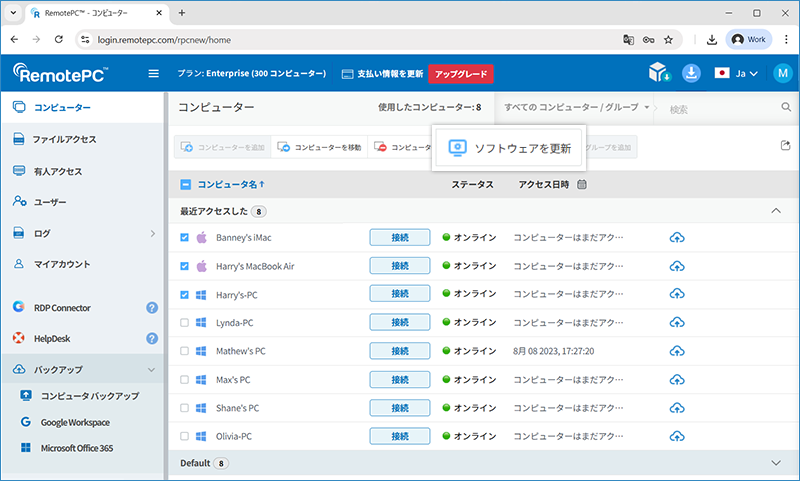Click the help icon next to HelpDesk
Viewport: 800px width, 481px height.
pos(152,338)
